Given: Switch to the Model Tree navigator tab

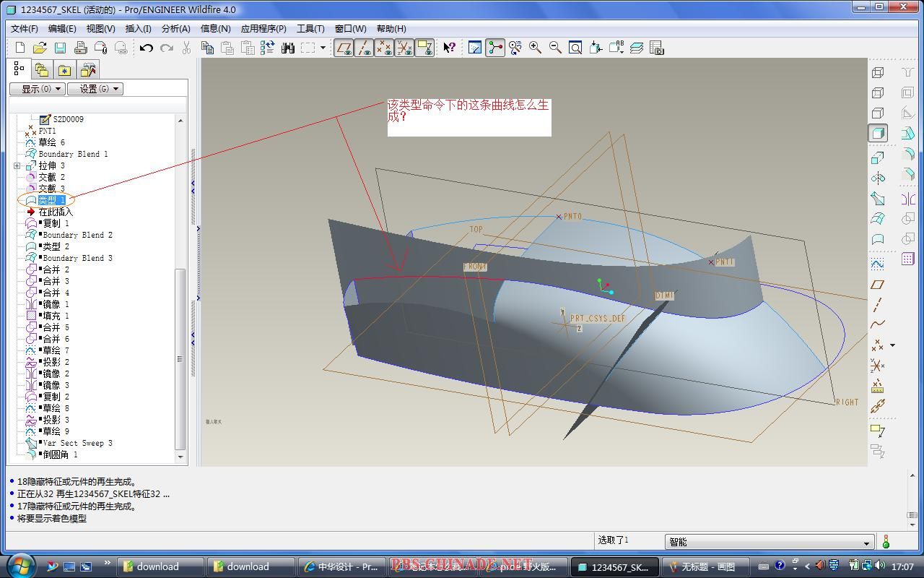Looking at the screenshot, I should click(19, 69).
